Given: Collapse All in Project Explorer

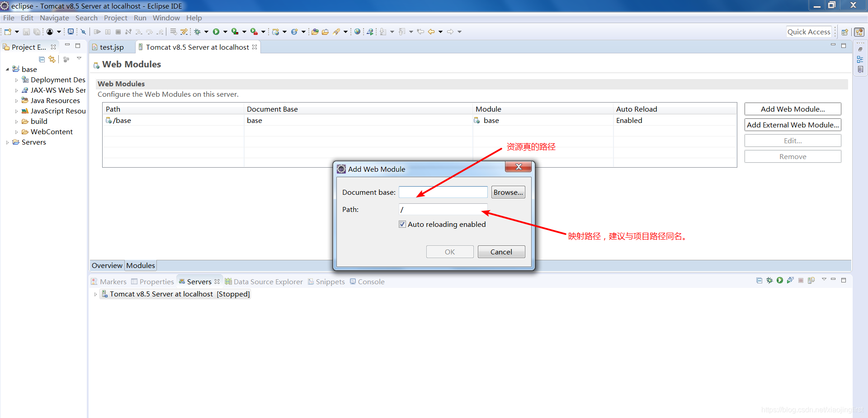Looking at the screenshot, I should point(42,59).
